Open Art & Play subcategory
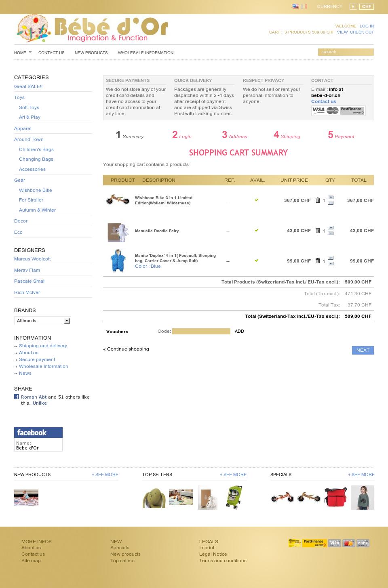The width and height of the screenshot is (388, 588). pos(30,117)
